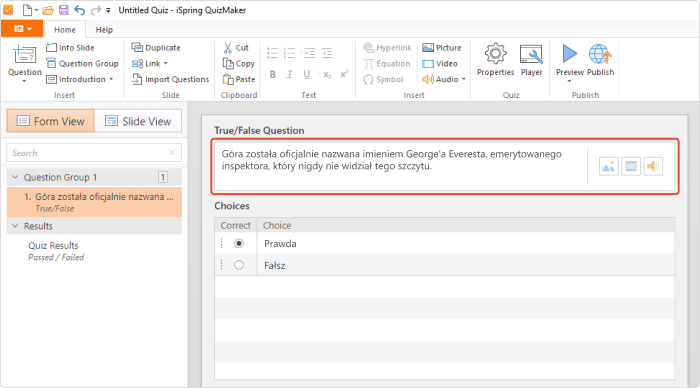Image resolution: width=700 pixels, height=388 pixels.
Task: Toggle superscript formatting
Action: [x=344, y=74]
